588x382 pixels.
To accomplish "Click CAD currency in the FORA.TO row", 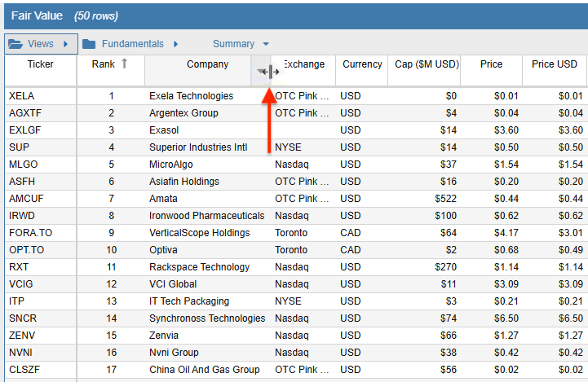I will click(x=350, y=233).
